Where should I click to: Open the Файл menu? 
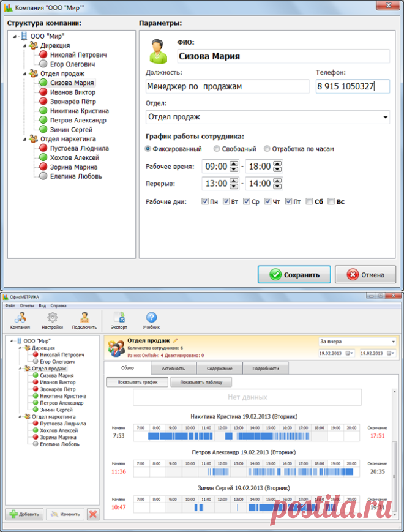(10, 305)
